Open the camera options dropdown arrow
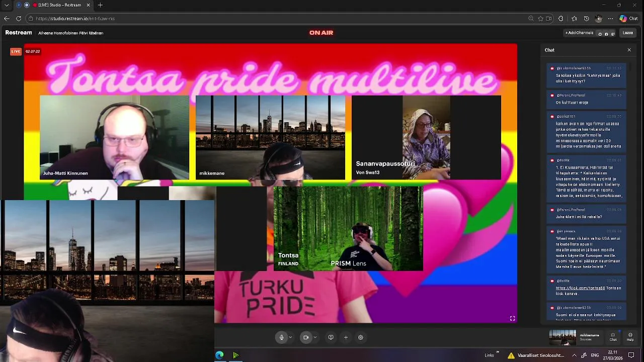The image size is (644, 362). (315, 337)
